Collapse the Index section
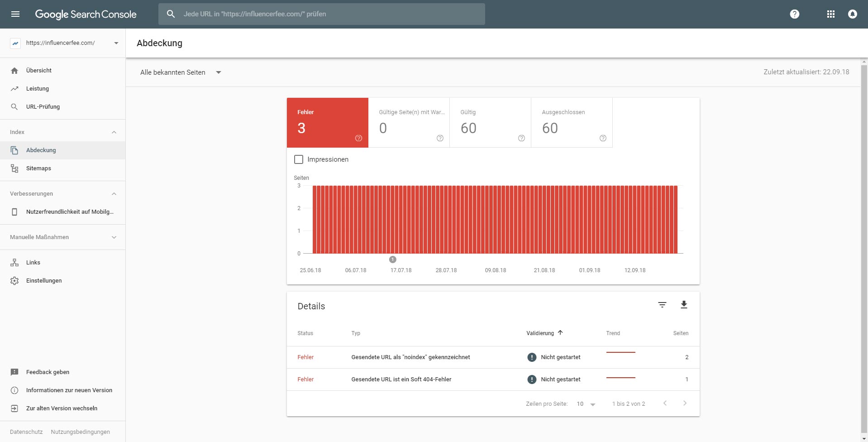This screenshot has width=868, height=442. [x=63, y=132]
